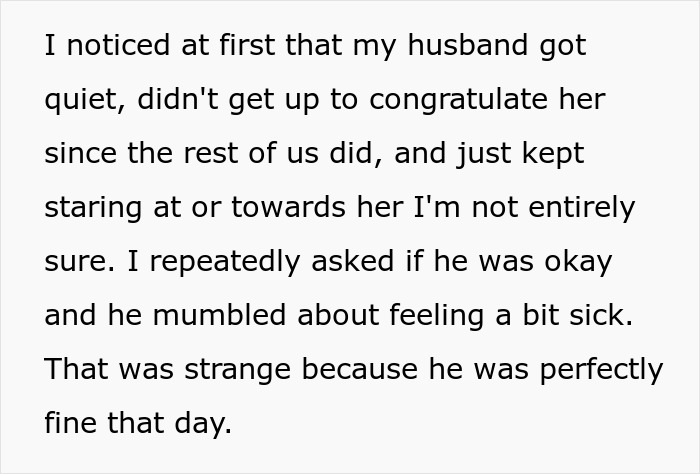The height and width of the screenshot is (474, 700).
Task: Click the word "perfectly"
Action: pos(601,370)
